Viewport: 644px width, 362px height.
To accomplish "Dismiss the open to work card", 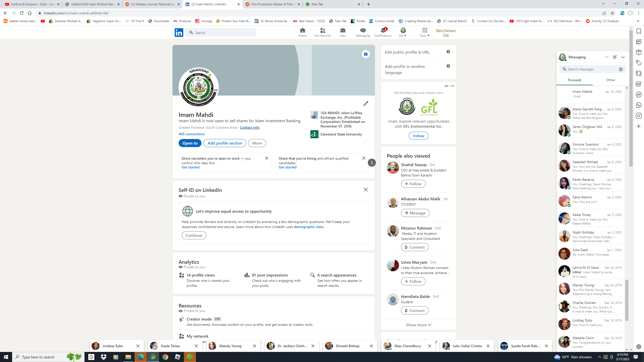I will coord(266,158).
